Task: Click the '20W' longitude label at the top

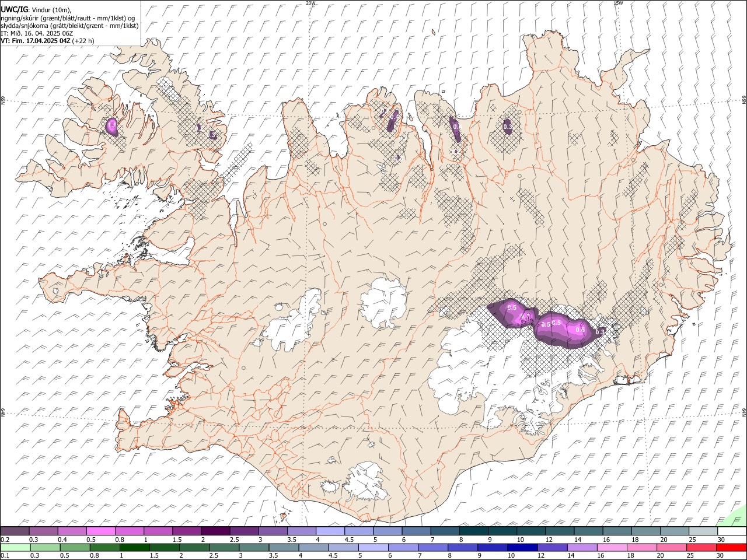Action: (310, 3)
